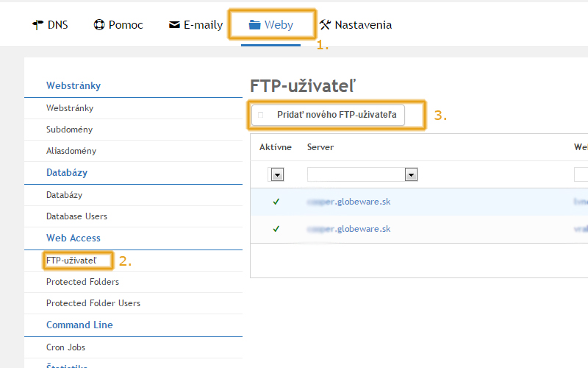Select FTP-užívateľ in the sidebar

(76, 261)
